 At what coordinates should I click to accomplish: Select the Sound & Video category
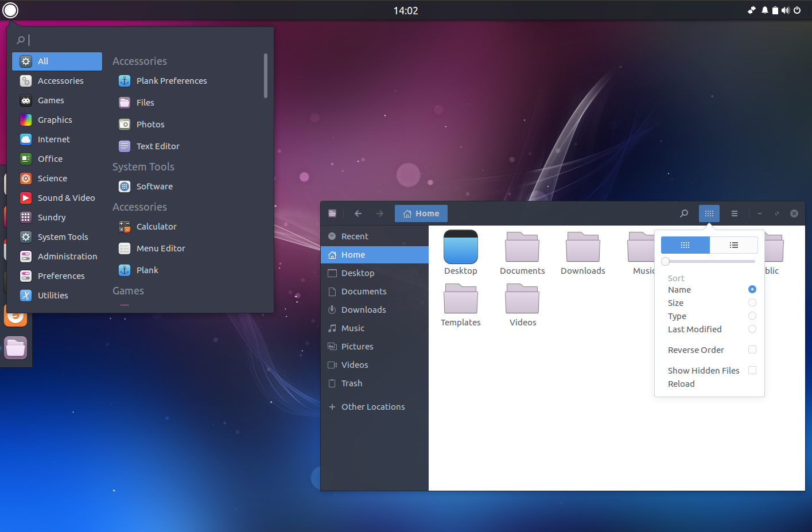[57, 198]
